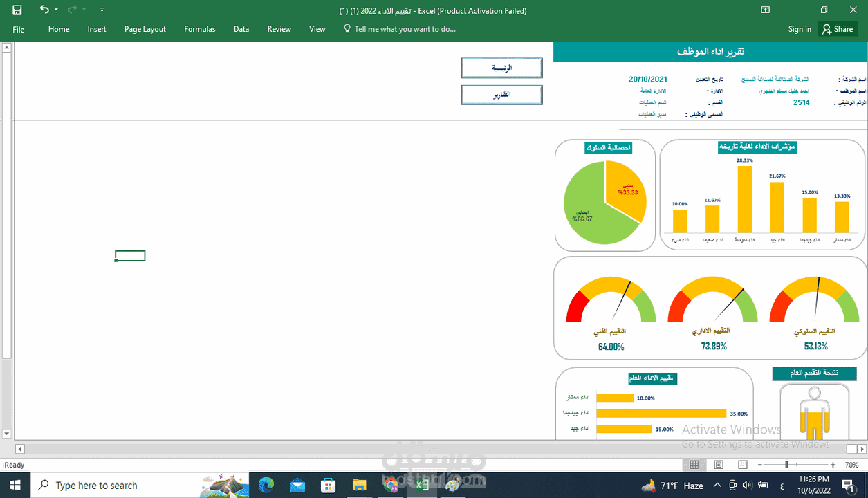868x498 pixels.
Task: Click the zoom in plus button
Action: pos(833,465)
